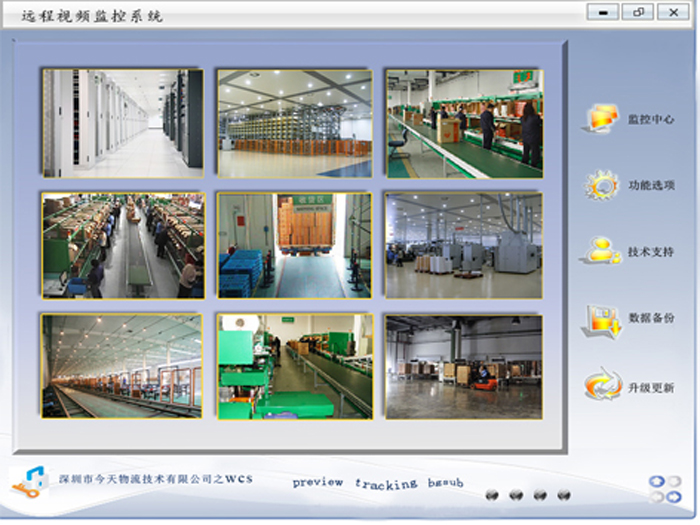Select the server room camera feed
Screen dimensions: 700x525
coord(123,123)
